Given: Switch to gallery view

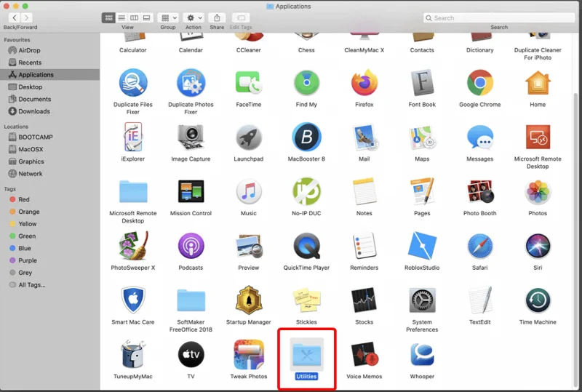Looking at the screenshot, I should [x=147, y=17].
